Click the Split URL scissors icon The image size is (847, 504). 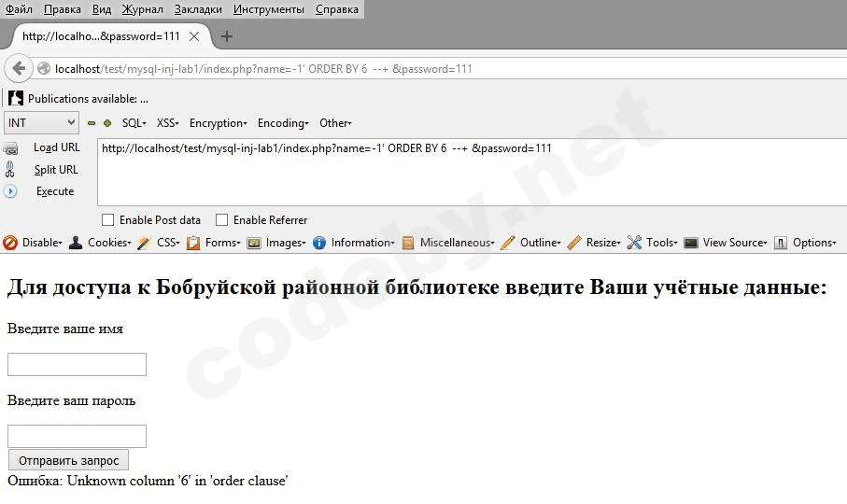coord(9,170)
